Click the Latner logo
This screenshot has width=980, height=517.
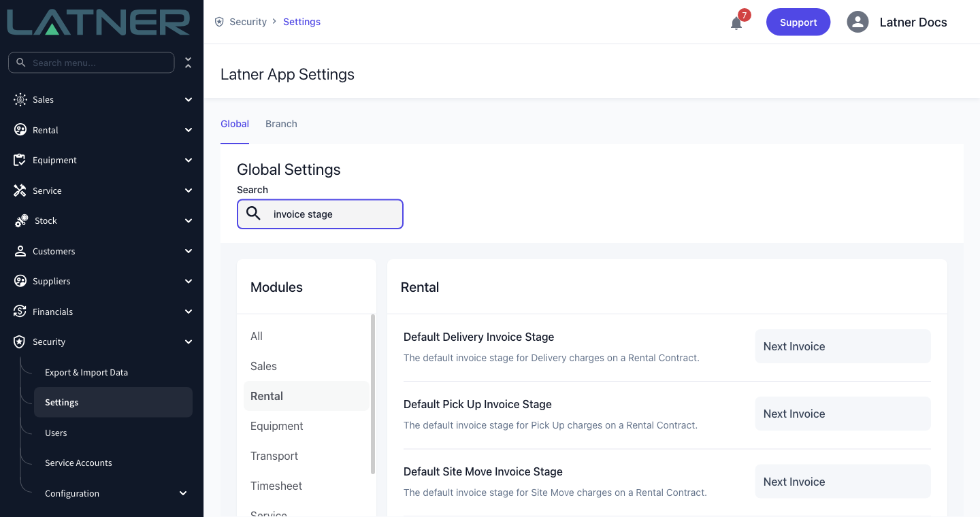[99, 22]
